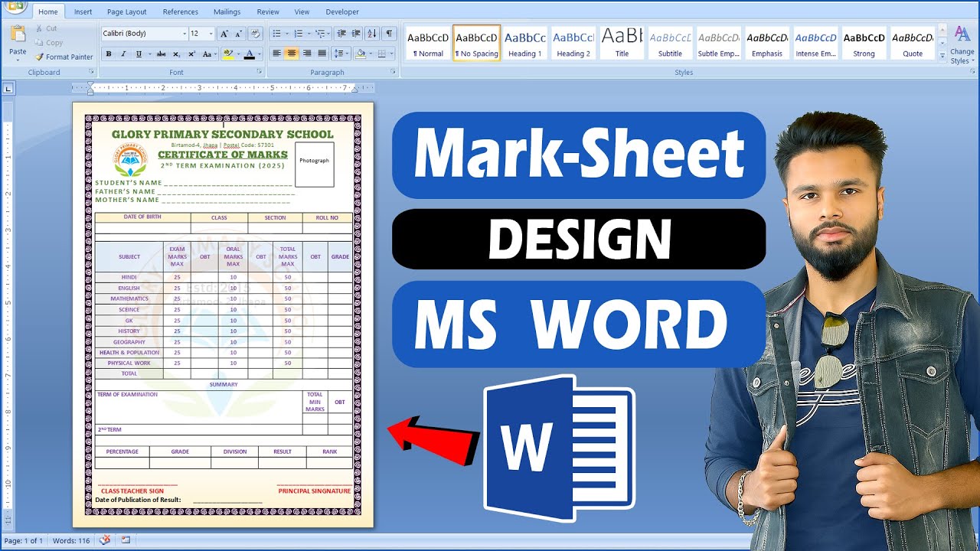This screenshot has height=551, width=980.
Task: Open the Developer tab
Action: pyautogui.click(x=342, y=11)
